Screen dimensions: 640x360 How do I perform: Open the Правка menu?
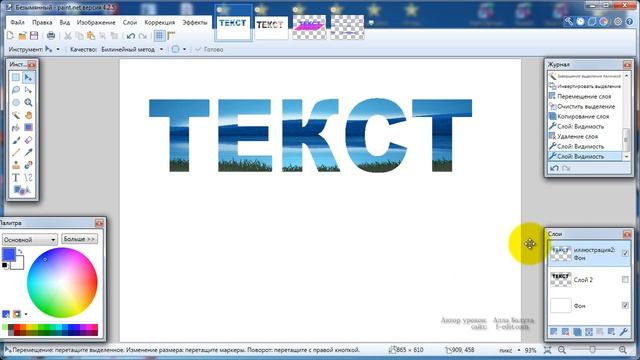(42, 22)
